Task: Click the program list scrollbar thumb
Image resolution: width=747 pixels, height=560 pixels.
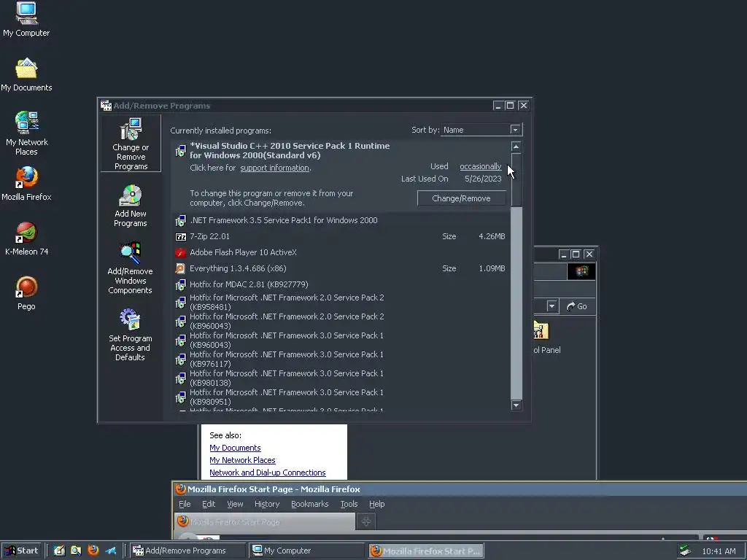Action: [x=516, y=180]
